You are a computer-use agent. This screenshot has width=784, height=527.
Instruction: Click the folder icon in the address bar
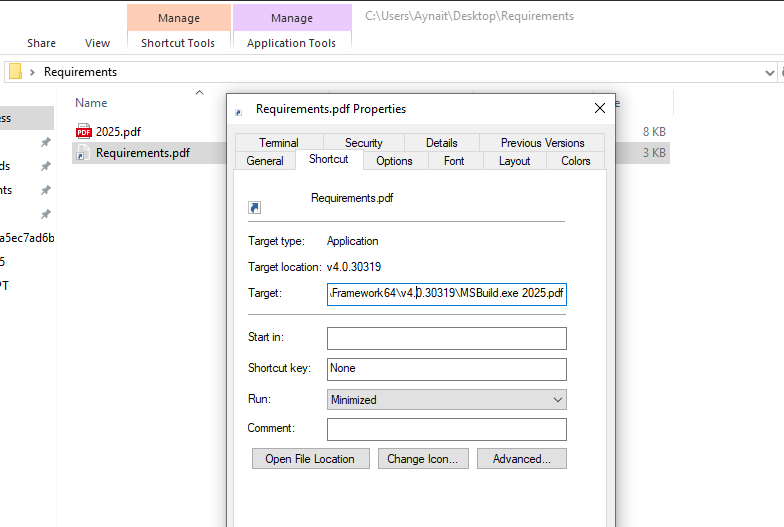point(15,72)
